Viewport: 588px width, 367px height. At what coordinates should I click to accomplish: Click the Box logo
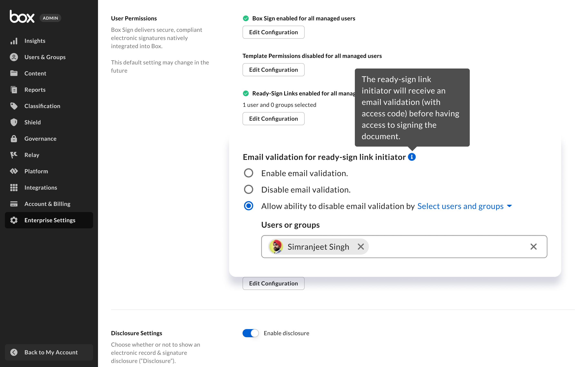22,17
